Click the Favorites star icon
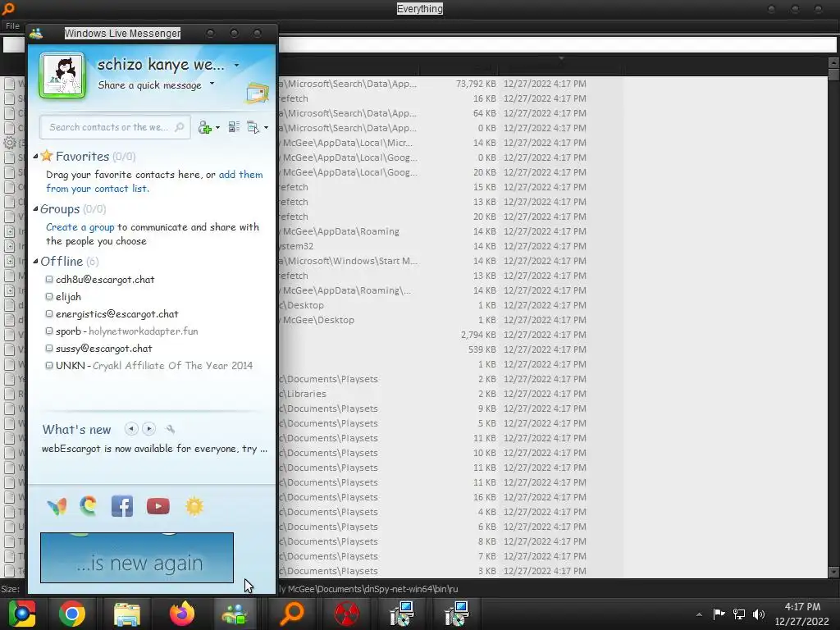This screenshot has width=840, height=630. tap(47, 156)
